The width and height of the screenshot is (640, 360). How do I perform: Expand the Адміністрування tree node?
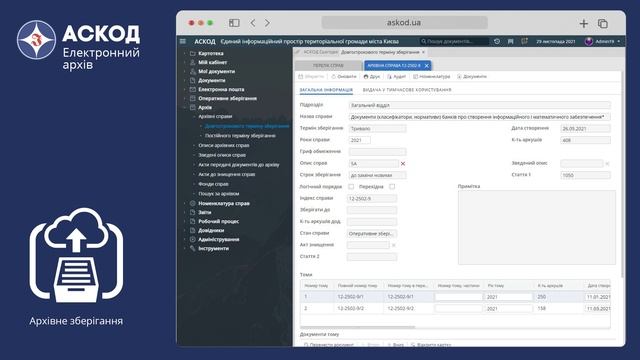[184, 239]
